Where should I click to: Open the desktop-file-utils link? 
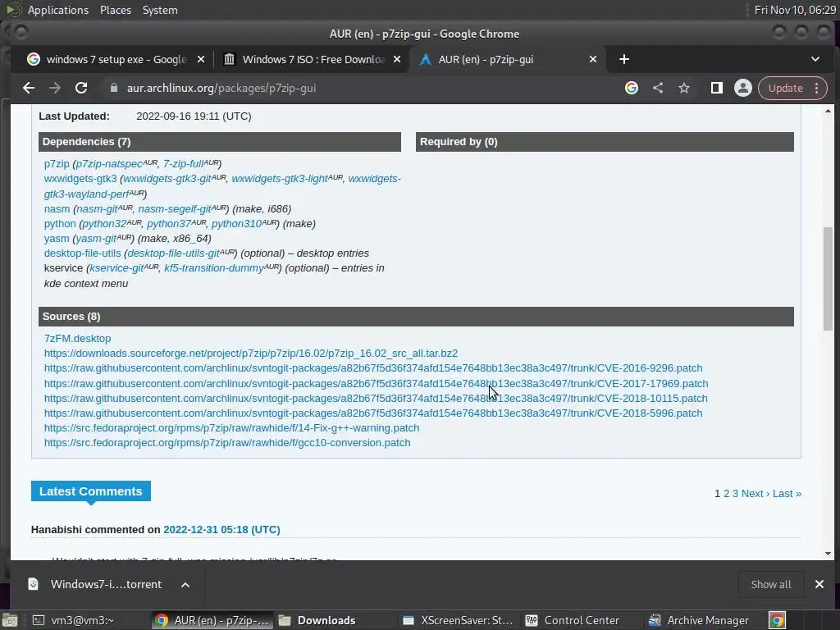point(83,253)
